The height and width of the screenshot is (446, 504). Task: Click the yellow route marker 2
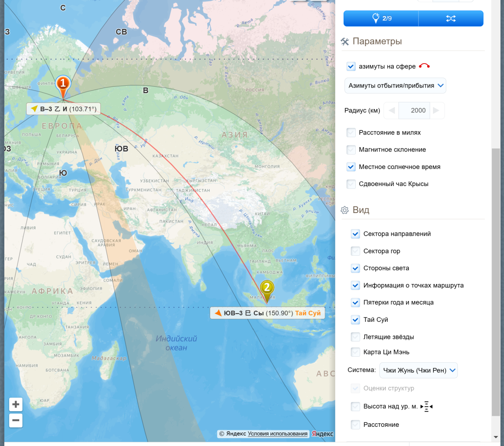tap(267, 288)
